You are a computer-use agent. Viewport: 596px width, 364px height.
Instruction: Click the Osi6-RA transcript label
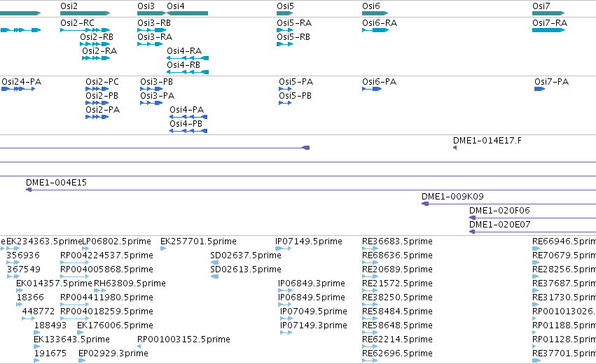coord(380,23)
